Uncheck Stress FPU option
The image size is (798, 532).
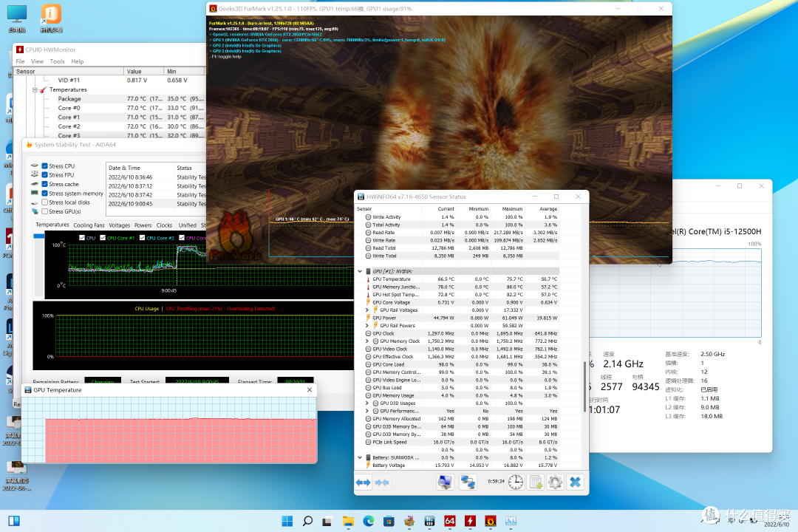point(45,175)
